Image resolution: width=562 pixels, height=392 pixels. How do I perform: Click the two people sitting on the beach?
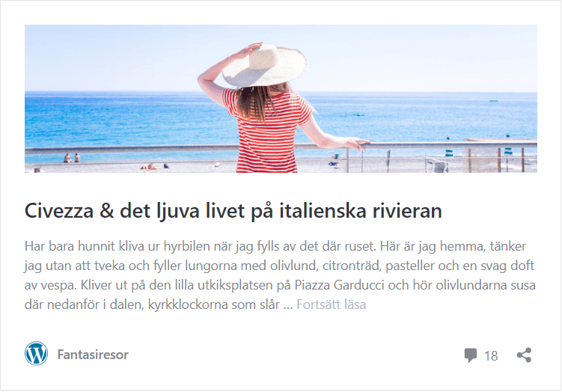(x=72, y=158)
